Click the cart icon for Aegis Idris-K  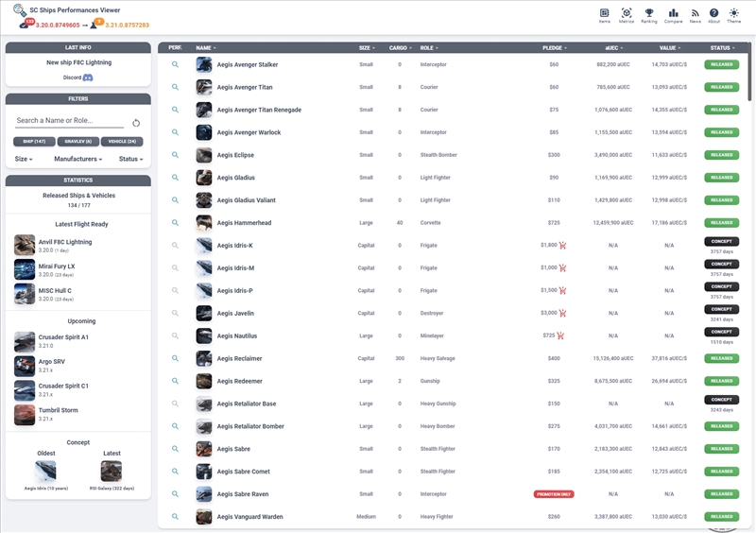562,246
